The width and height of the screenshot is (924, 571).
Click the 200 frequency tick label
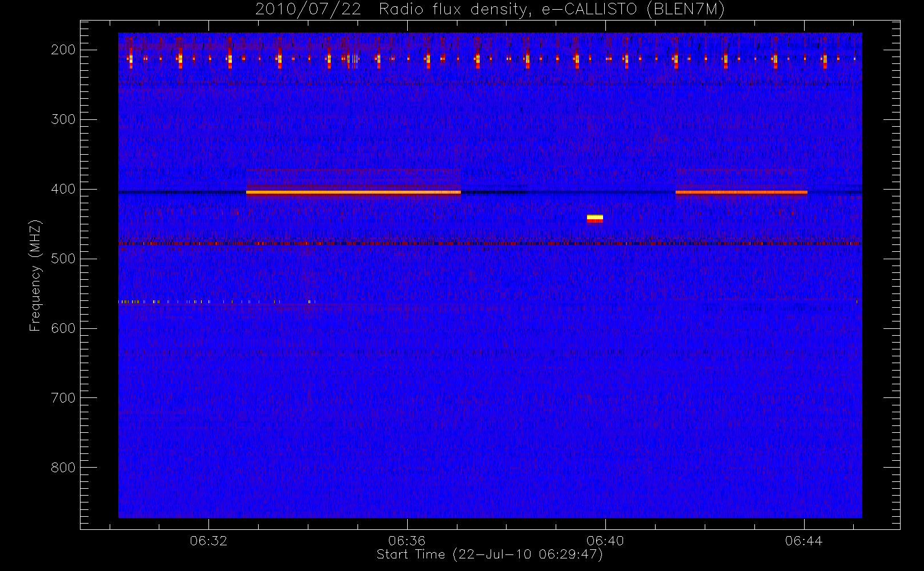point(63,50)
